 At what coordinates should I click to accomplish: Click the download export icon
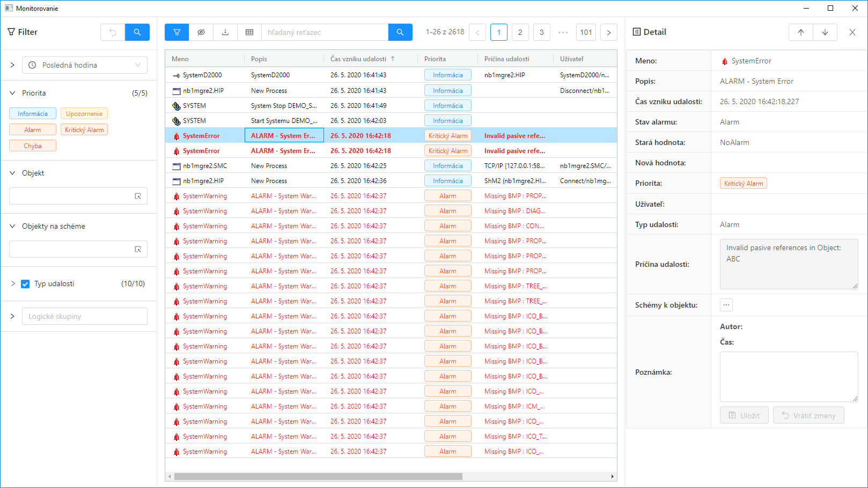pos(225,32)
